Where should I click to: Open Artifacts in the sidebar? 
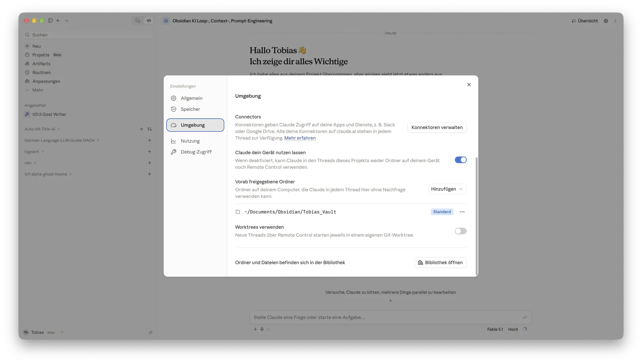pos(41,64)
